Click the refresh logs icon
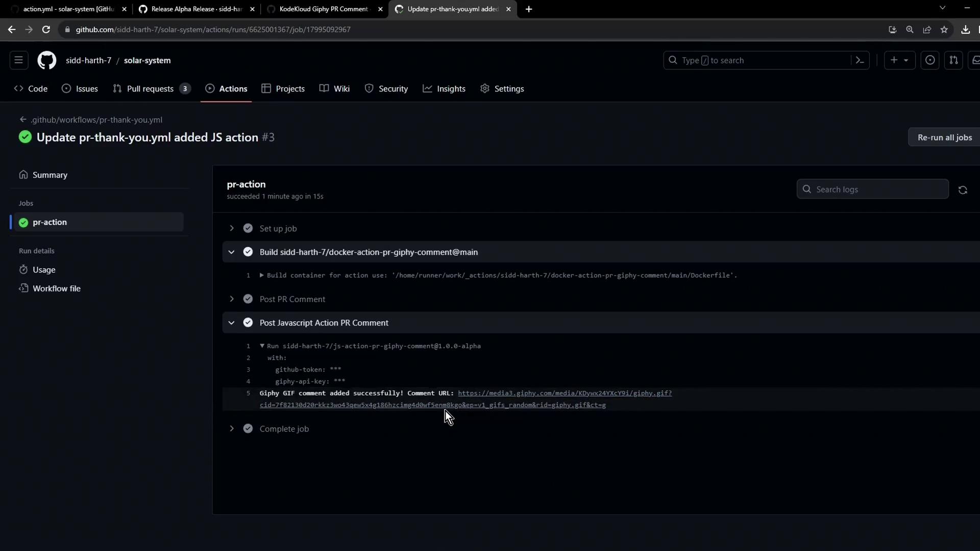980x551 pixels. pos(963,190)
